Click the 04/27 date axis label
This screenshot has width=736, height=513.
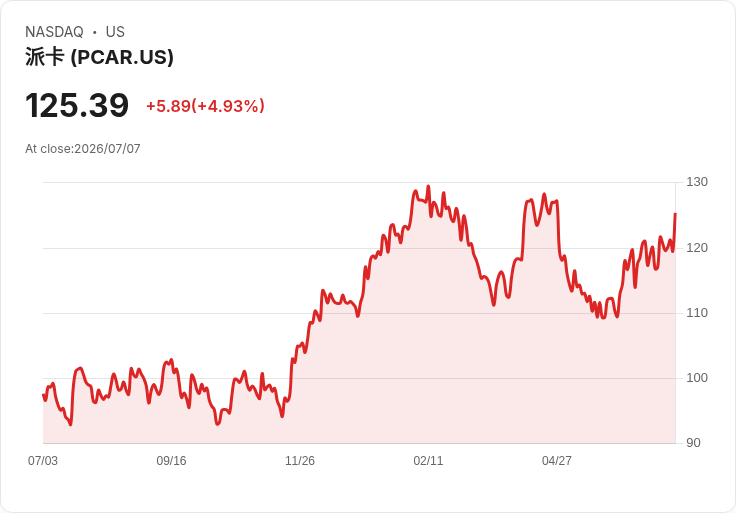click(557, 461)
